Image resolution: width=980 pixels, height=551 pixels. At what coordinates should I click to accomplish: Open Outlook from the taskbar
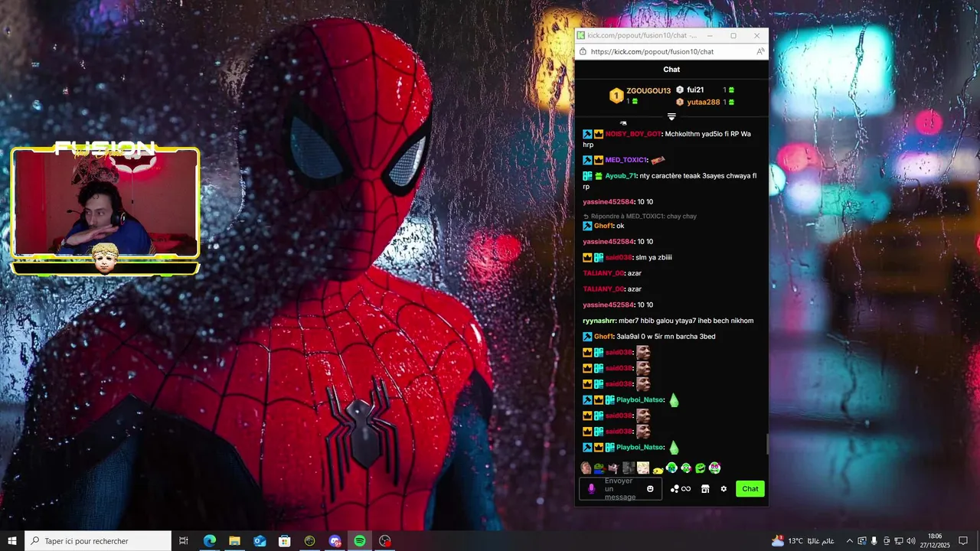coord(260,541)
